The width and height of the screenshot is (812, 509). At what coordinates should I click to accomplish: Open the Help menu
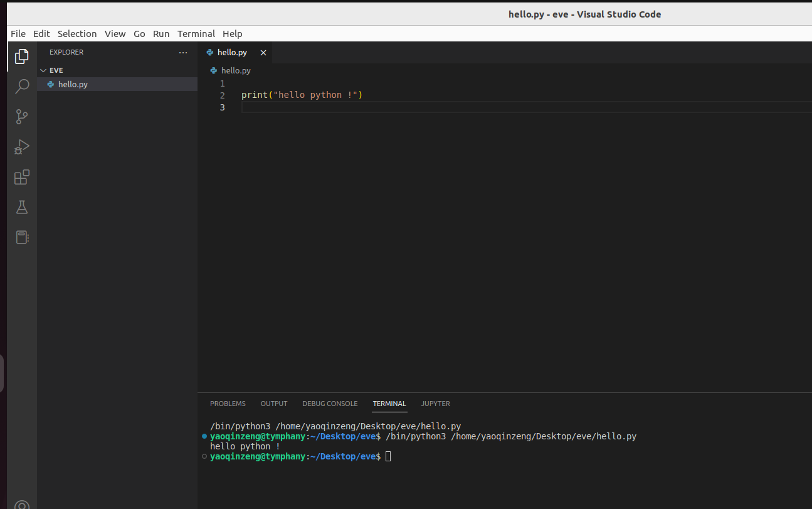[x=233, y=34]
